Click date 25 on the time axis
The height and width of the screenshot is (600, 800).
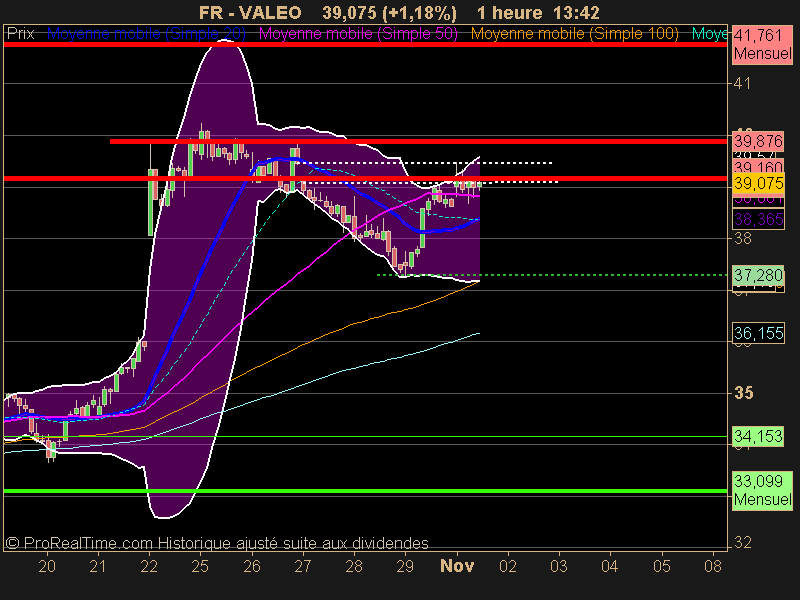tap(200, 566)
